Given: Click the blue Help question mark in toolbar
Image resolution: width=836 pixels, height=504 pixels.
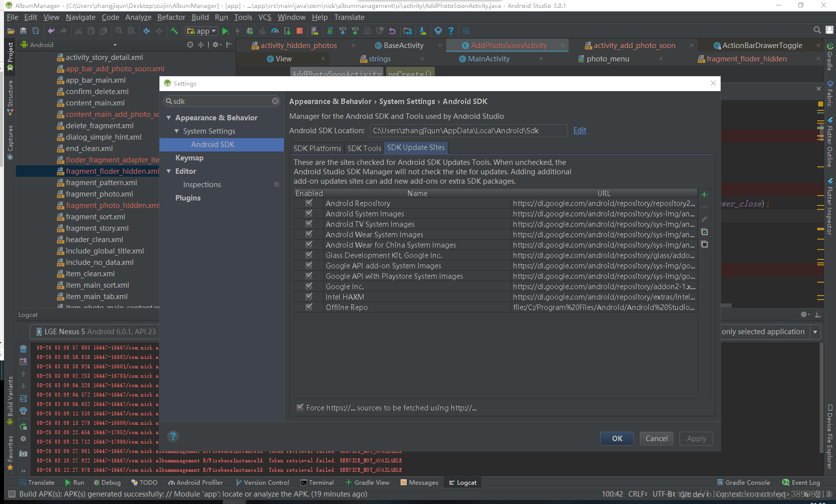Looking at the screenshot, I should click(451, 31).
